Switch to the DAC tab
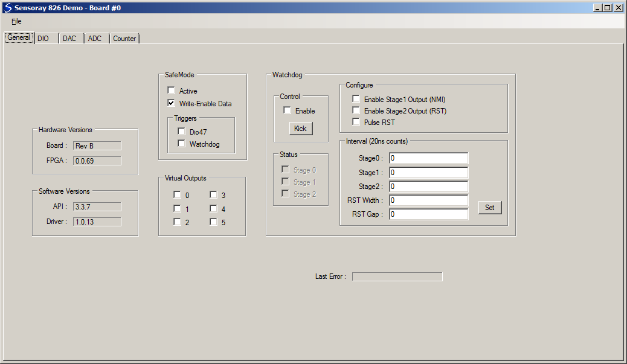Image resolution: width=627 pixels, height=364 pixels. click(69, 39)
